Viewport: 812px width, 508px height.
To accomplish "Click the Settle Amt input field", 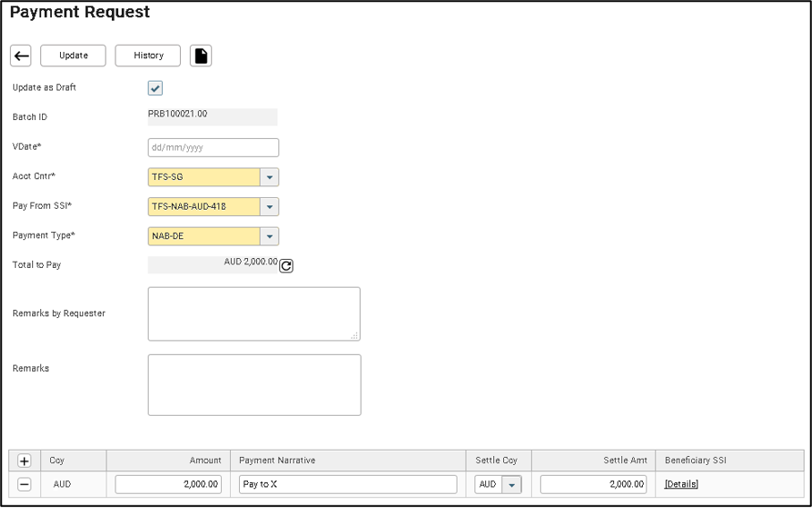I will (x=593, y=485).
